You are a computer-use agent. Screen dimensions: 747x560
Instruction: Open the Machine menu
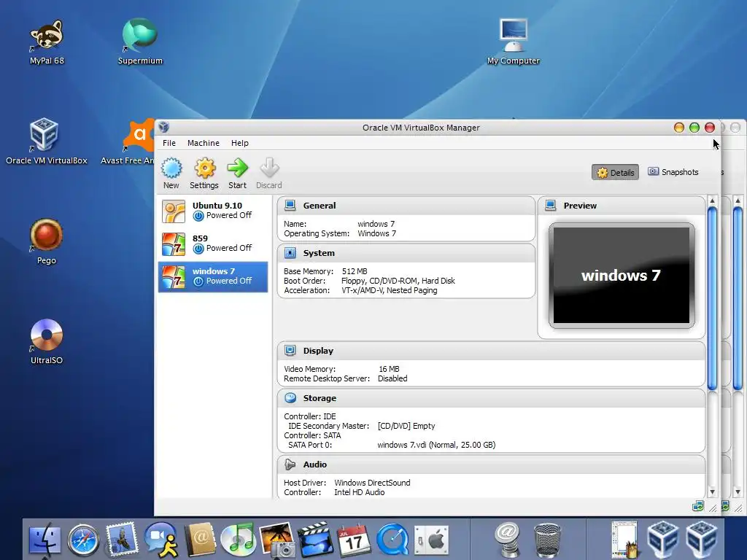(204, 143)
